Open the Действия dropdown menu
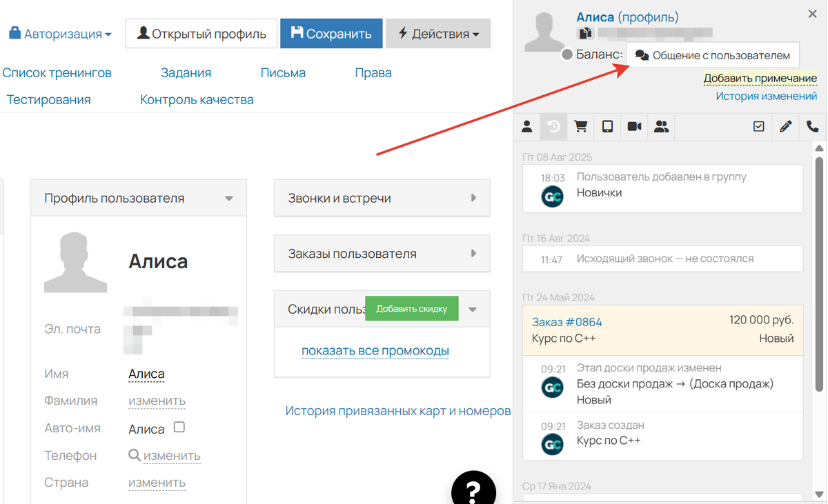Viewport: 828px width, 504px height. coord(438,33)
